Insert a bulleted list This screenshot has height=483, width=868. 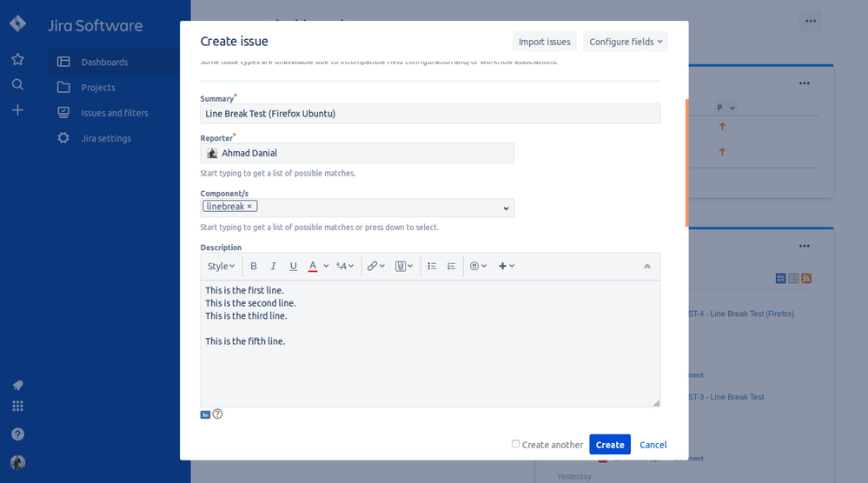tap(433, 266)
